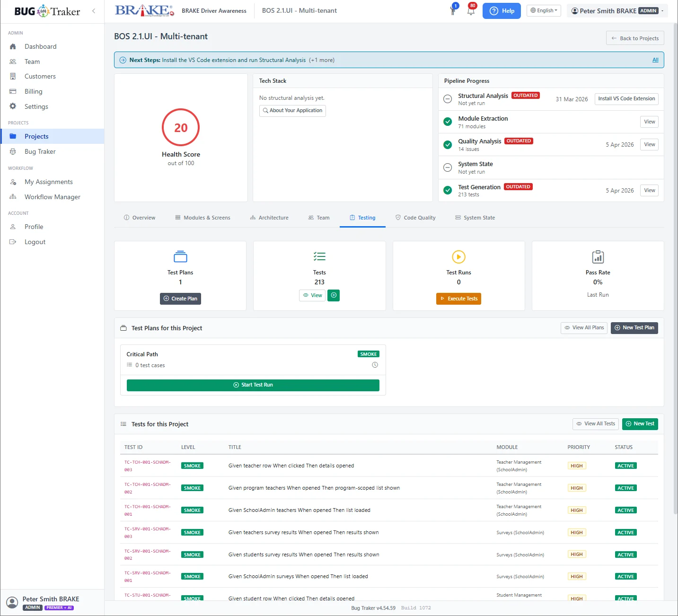Screen dimensions: 678x616
Task: Open the person icon with the 1 badge
Action: [453, 10]
